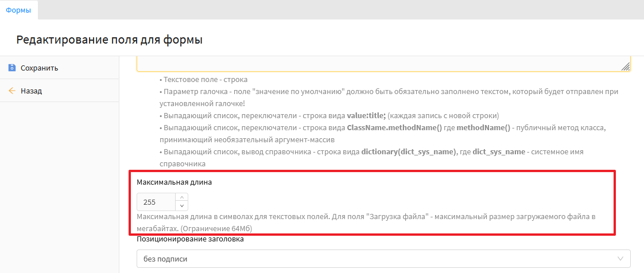
Task: Go back via the Назад link
Action: click(x=31, y=91)
